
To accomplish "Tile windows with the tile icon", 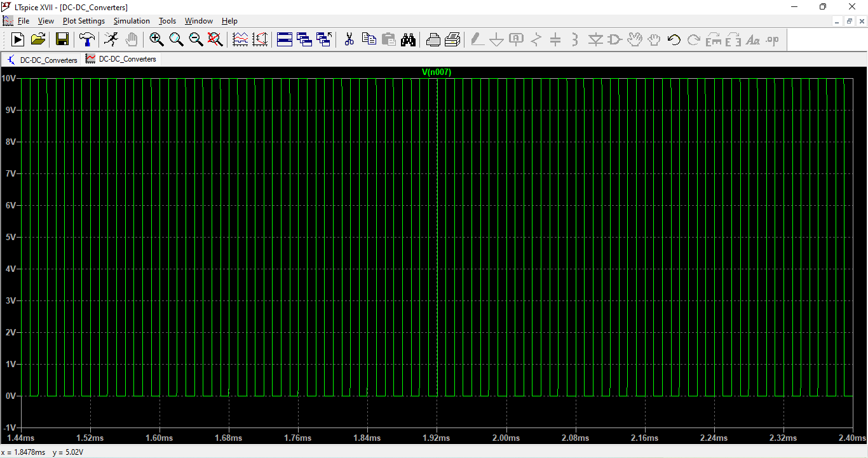I will (x=285, y=40).
